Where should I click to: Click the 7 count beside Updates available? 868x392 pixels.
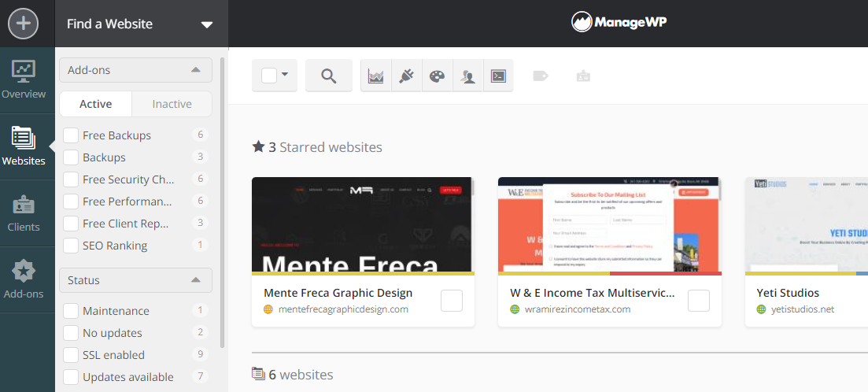pyautogui.click(x=201, y=376)
